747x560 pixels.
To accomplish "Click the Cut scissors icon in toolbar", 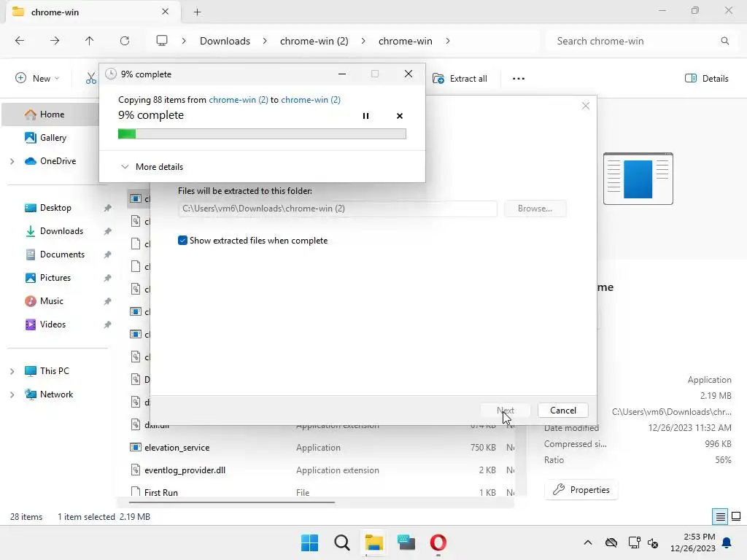I will 91,79.
